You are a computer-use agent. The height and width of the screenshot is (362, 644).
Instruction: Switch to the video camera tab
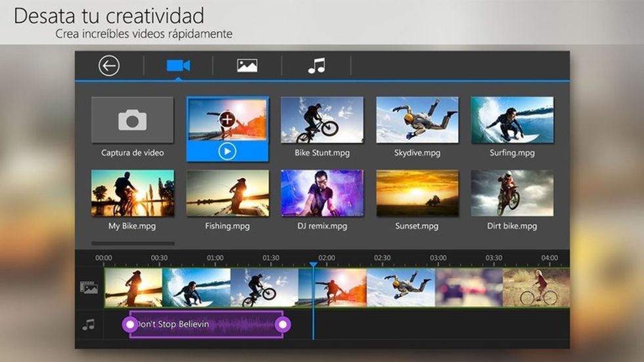[178, 66]
